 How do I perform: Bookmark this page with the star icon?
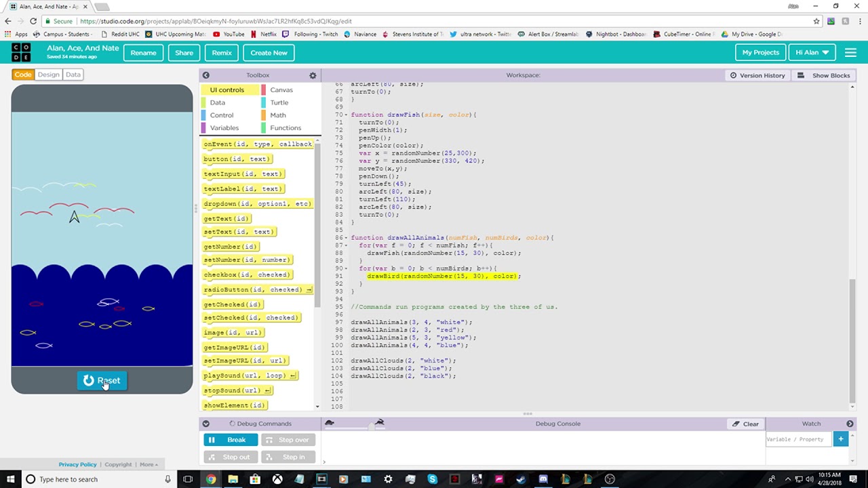pyautogui.click(x=816, y=21)
